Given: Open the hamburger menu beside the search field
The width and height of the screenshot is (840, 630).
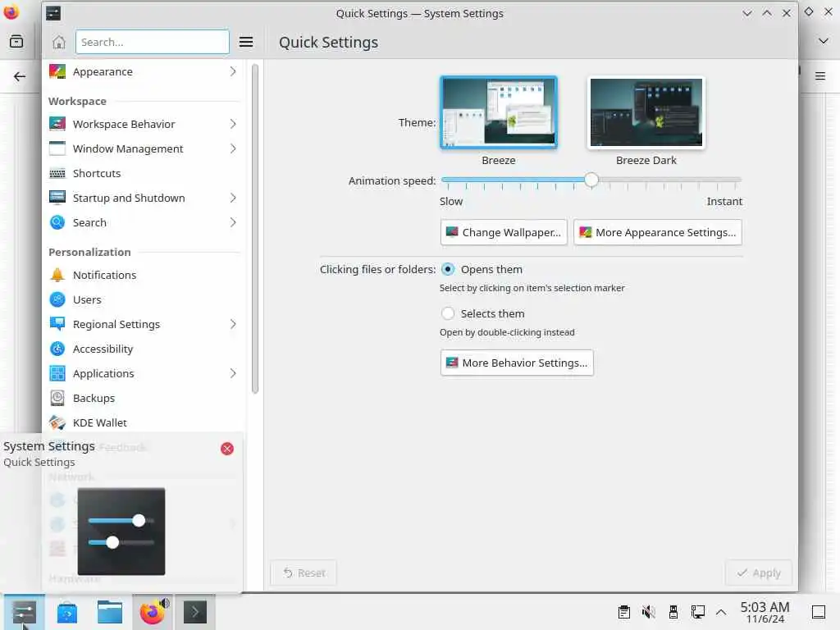Looking at the screenshot, I should (x=246, y=42).
